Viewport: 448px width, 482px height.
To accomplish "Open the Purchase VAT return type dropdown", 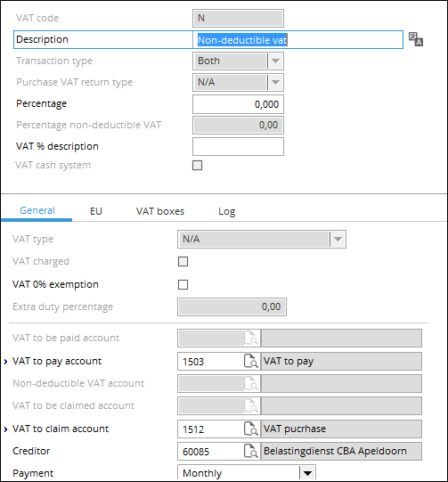I will [x=275, y=82].
